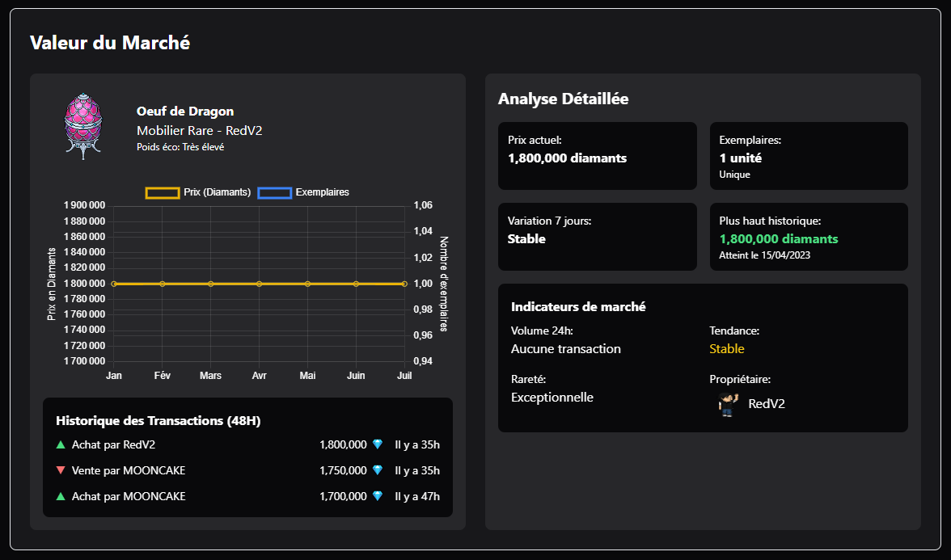Viewport: 951px width, 560px height.
Task: Click the Poids éco: Très élevé text
Action: pos(180,147)
